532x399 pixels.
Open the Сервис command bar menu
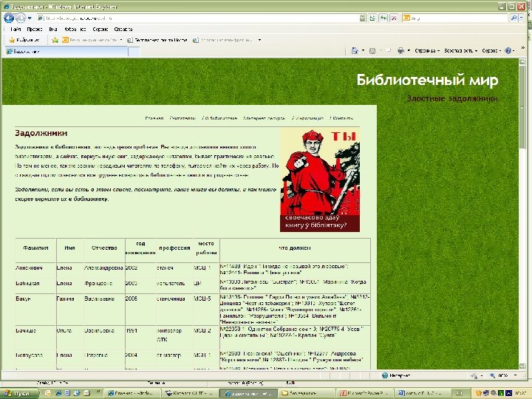[491, 50]
